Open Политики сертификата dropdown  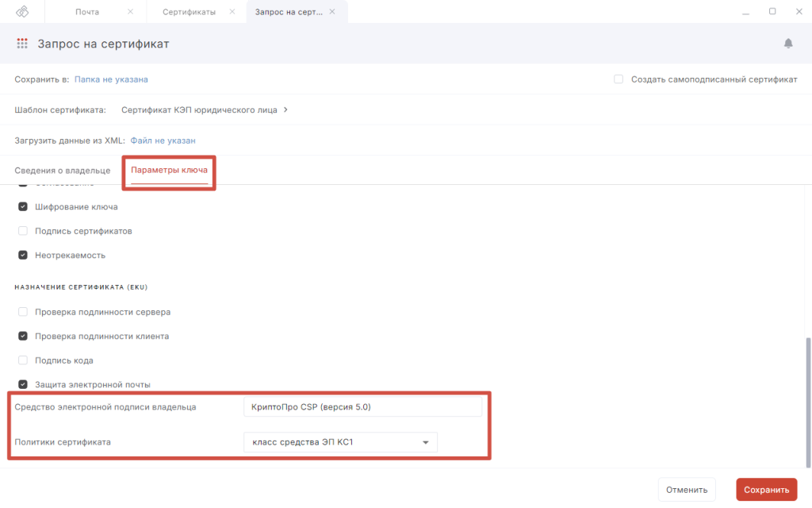pyautogui.click(x=340, y=442)
